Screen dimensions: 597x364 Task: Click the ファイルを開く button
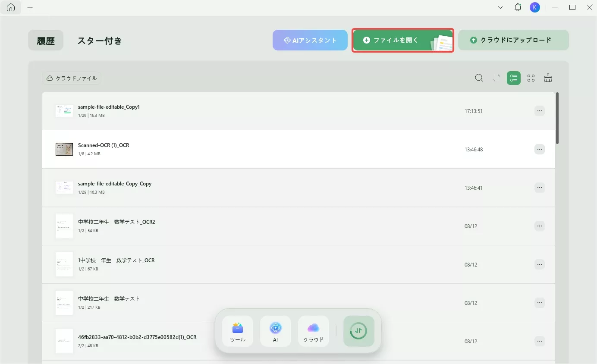pos(403,40)
